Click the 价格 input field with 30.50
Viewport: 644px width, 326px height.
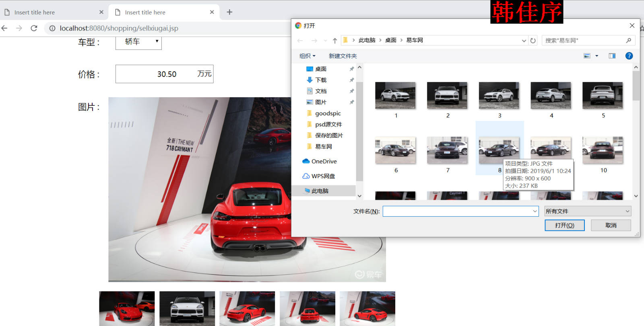click(164, 74)
